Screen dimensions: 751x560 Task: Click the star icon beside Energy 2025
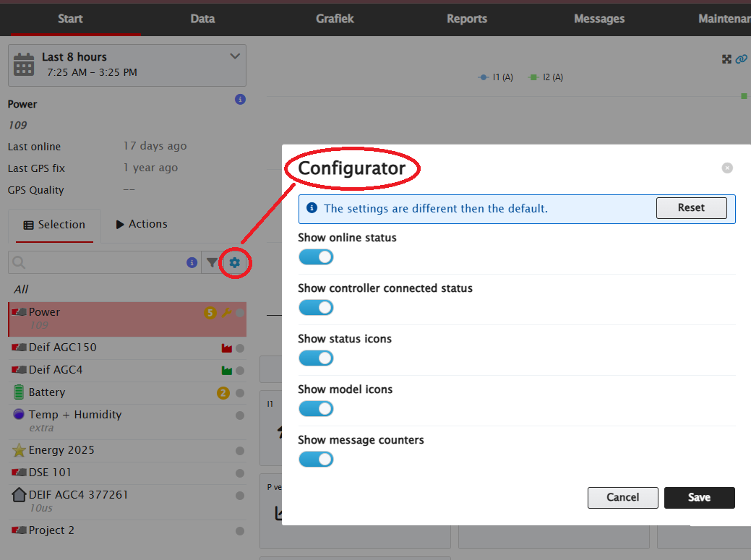pyautogui.click(x=19, y=450)
